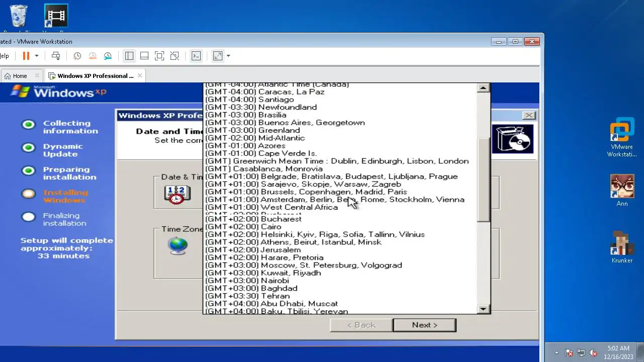Click the network icon in tray
644x362 pixels.
click(581, 352)
